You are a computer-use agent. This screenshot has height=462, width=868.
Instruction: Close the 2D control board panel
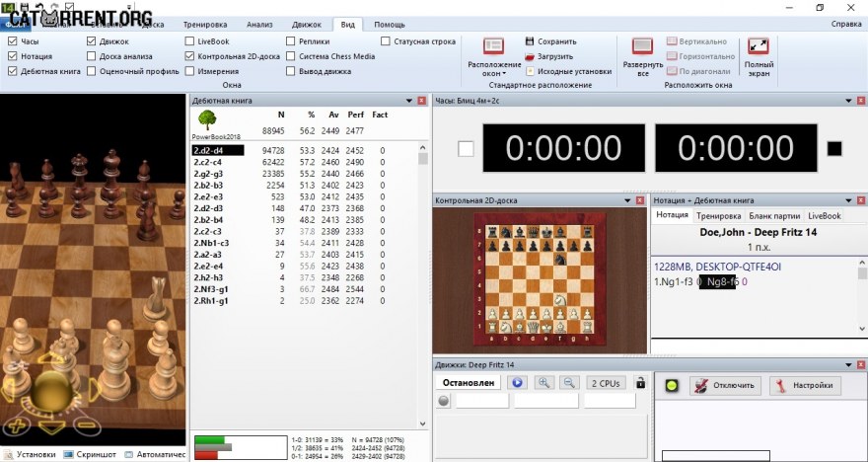click(640, 200)
